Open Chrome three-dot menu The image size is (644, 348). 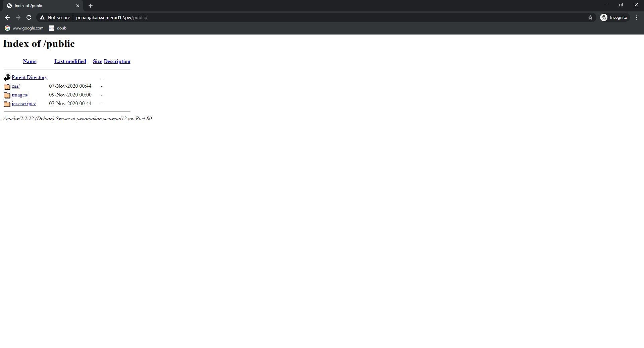[637, 17]
